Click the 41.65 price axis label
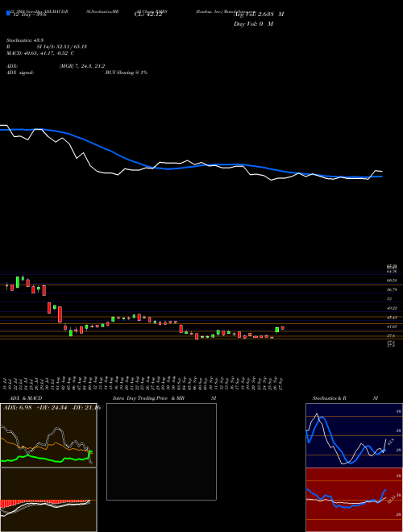 393,326
